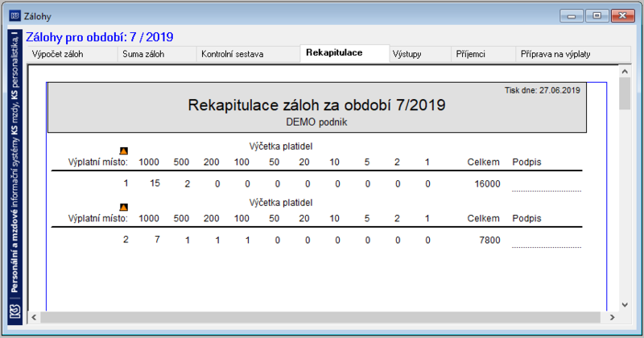
Task: Open the Výstupy tab
Action: coord(419,54)
